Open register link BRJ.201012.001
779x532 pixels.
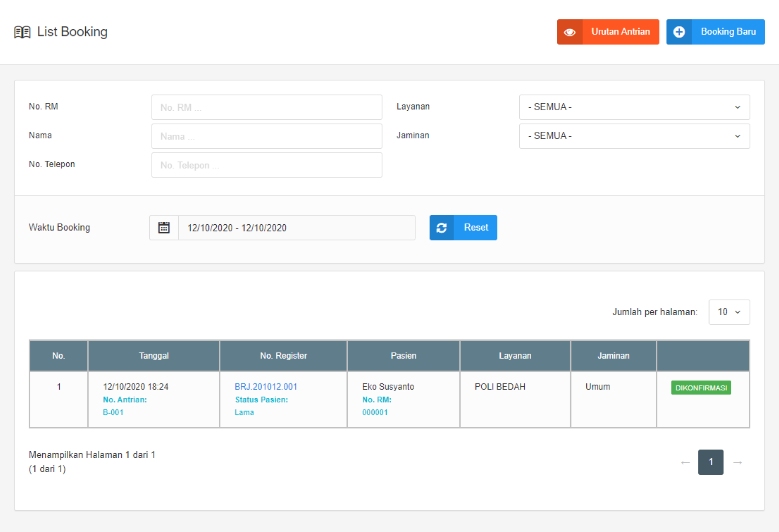(x=265, y=387)
